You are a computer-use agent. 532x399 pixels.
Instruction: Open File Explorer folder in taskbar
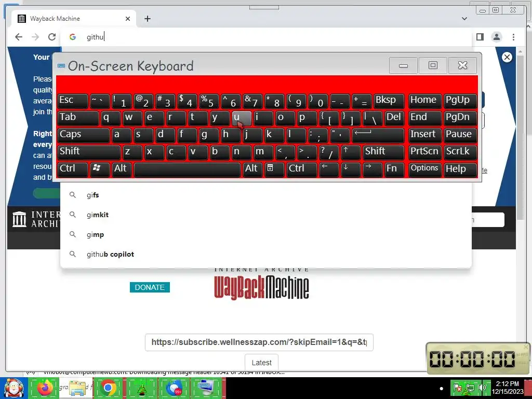pos(77,388)
